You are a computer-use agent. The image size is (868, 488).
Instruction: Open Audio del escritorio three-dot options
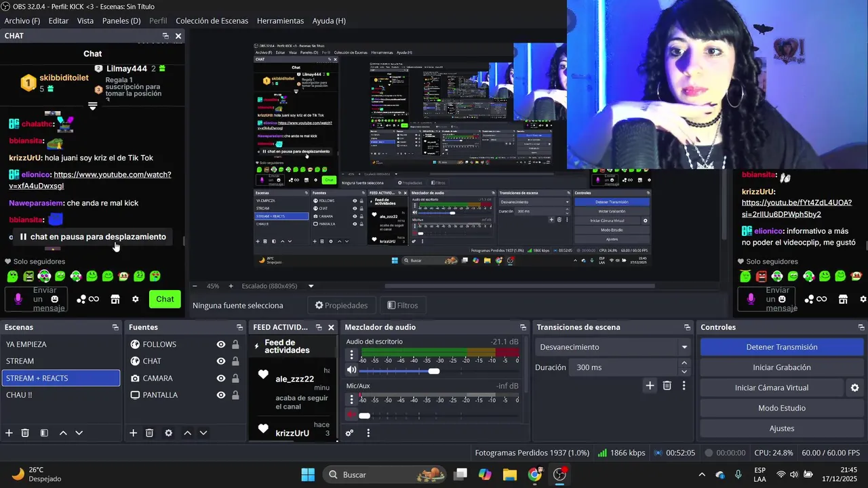351,355
